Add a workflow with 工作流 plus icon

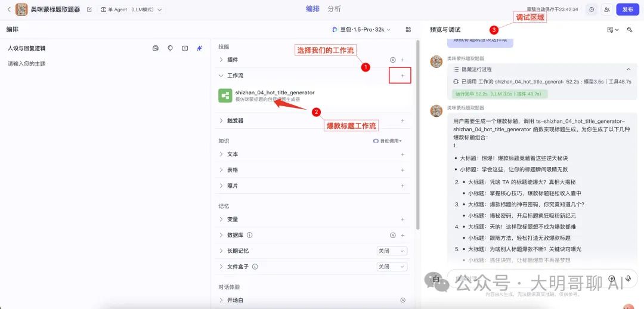pos(403,76)
